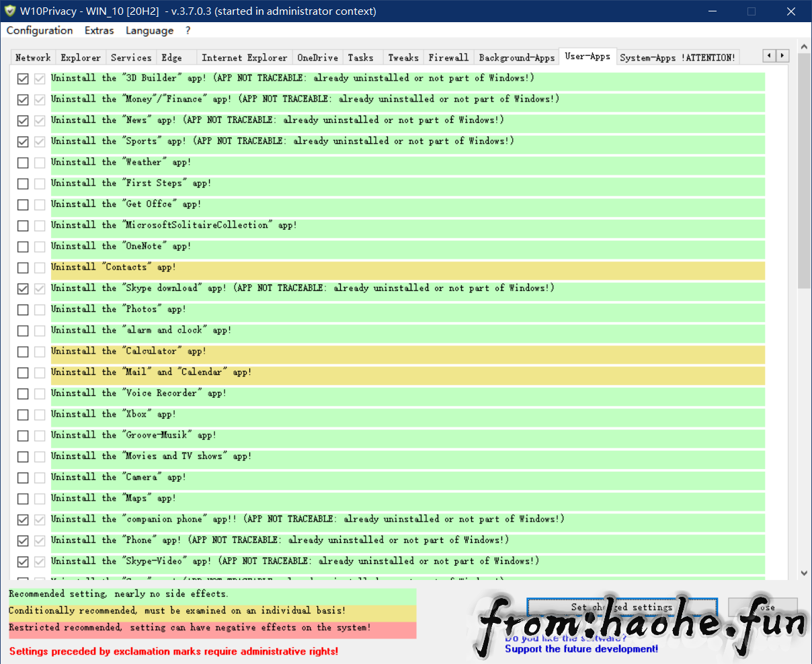Check the Contacts app uninstall checkbox
Image resolution: width=812 pixels, height=664 pixels.
(23, 267)
